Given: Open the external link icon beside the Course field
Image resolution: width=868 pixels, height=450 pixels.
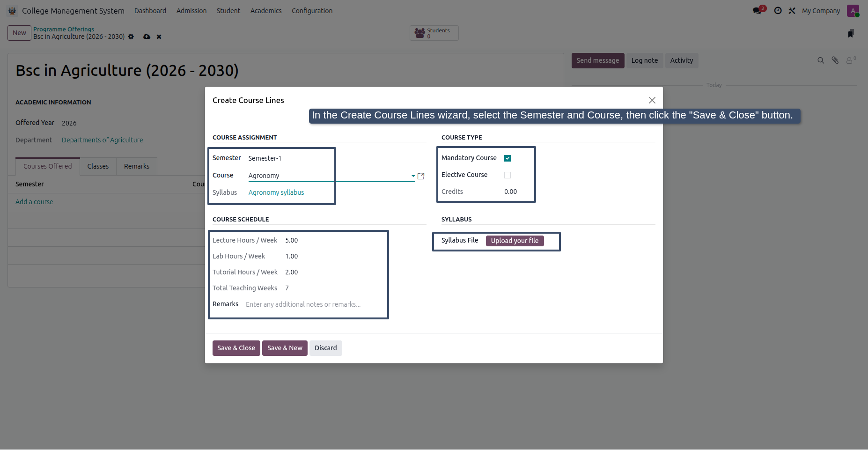Looking at the screenshot, I should point(421,176).
